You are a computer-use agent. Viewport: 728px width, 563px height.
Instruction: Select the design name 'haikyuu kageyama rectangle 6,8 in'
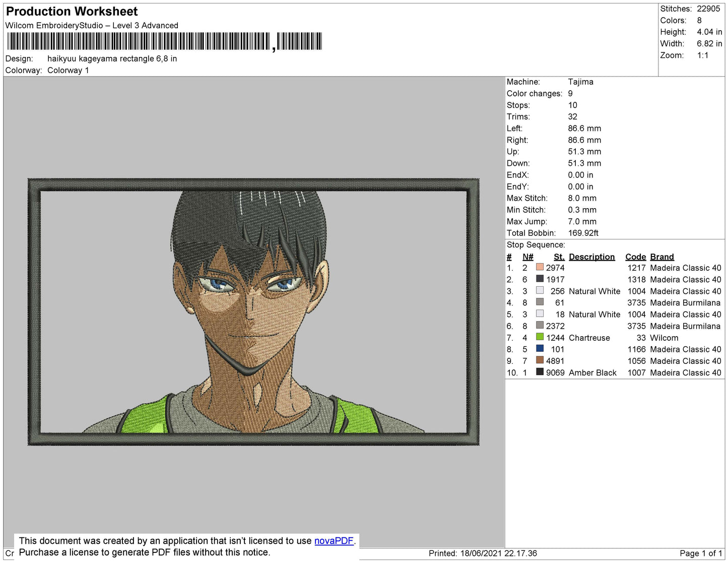point(112,58)
